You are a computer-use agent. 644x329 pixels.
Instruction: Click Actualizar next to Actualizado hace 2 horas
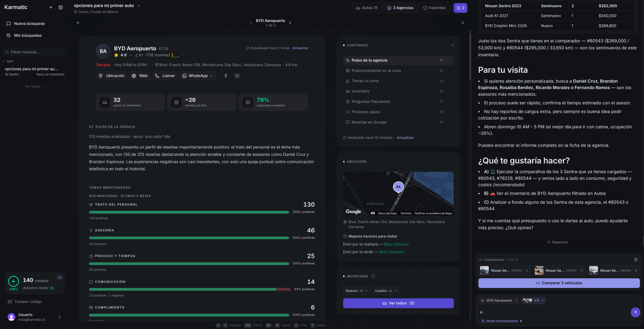click(x=300, y=48)
